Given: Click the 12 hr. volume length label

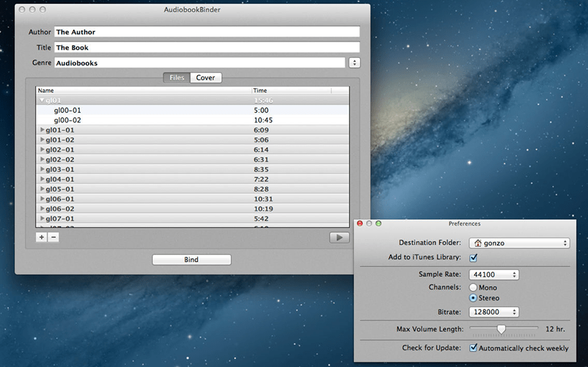Looking at the screenshot, I should tap(555, 328).
